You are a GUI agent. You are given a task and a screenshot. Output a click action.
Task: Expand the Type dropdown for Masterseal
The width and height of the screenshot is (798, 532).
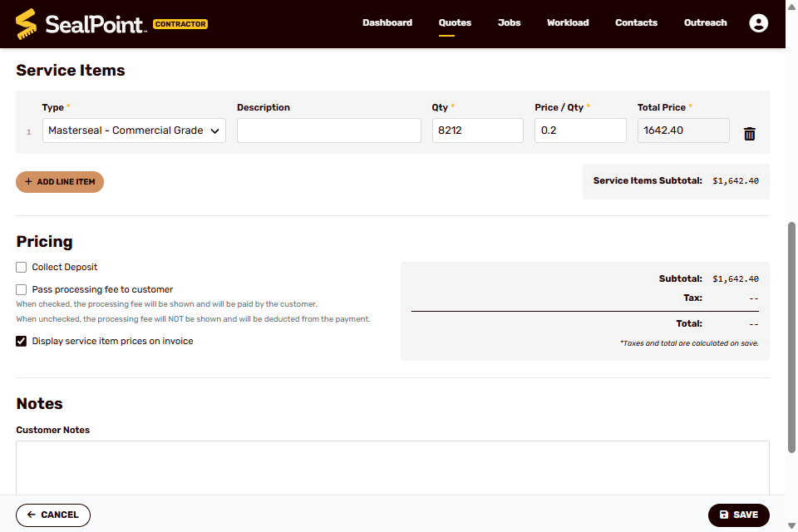(x=134, y=131)
